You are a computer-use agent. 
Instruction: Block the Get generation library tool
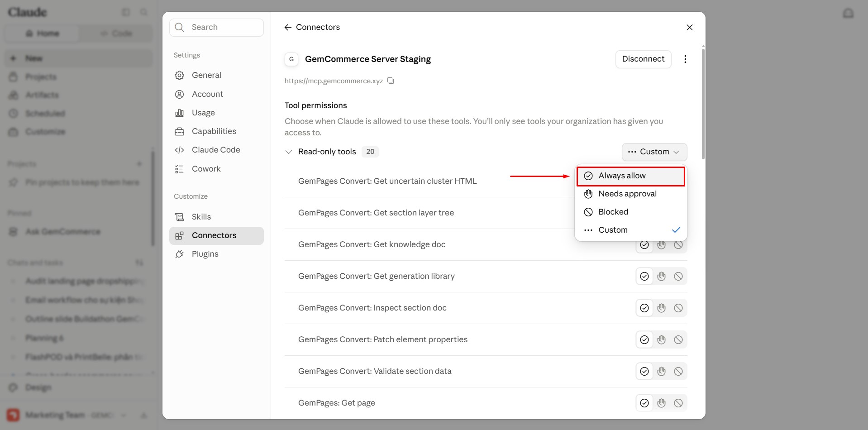tap(678, 277)
